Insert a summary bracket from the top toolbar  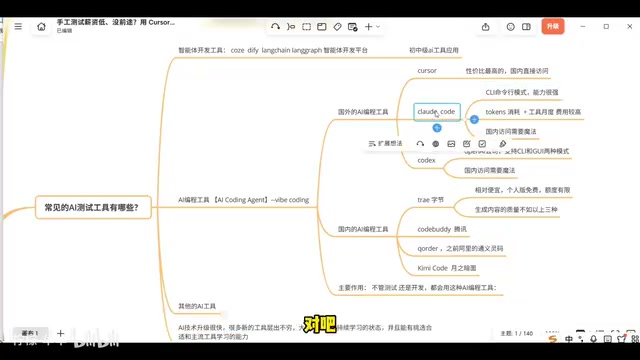(x=291, y=27)
